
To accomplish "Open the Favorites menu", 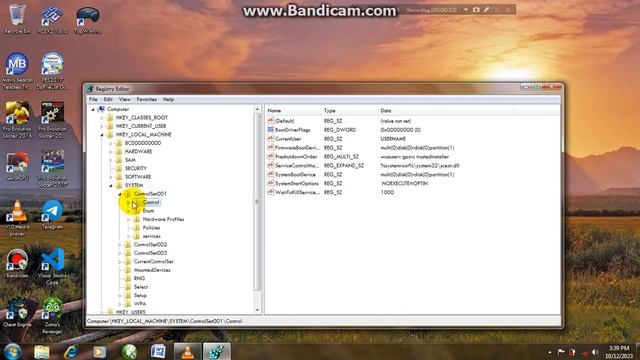I will [x=147, y=99].
